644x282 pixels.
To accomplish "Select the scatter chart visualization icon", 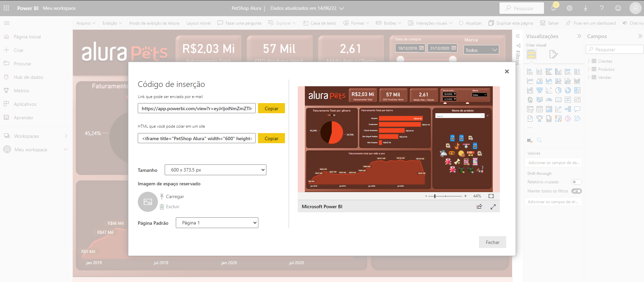I will click(549, 90).
